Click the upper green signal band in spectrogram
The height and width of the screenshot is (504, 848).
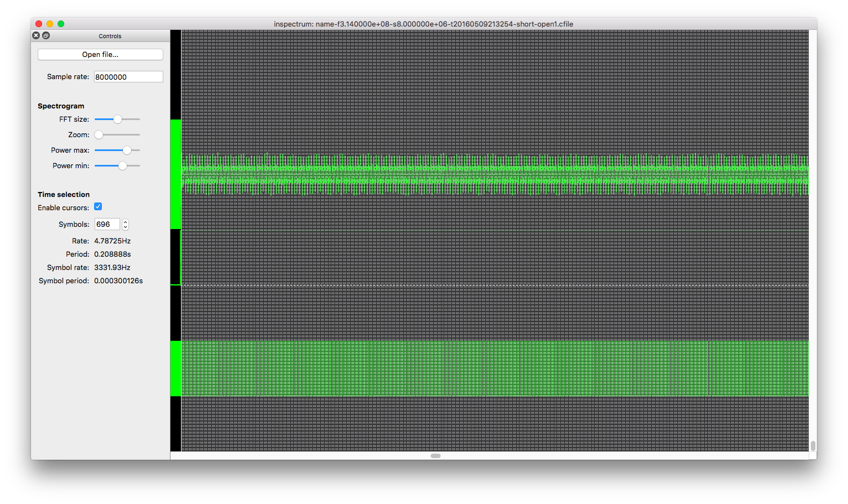point(495,174)
